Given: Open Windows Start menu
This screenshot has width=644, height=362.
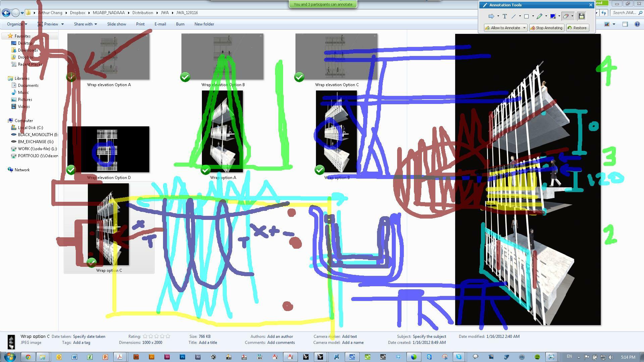Looking at the screenshot, I should tap(10, 357).
